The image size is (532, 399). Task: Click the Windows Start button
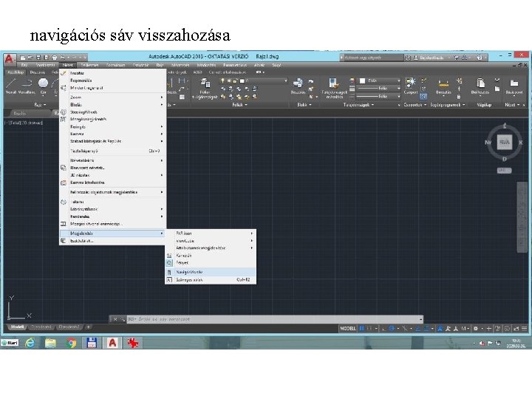tap(10, 343)
